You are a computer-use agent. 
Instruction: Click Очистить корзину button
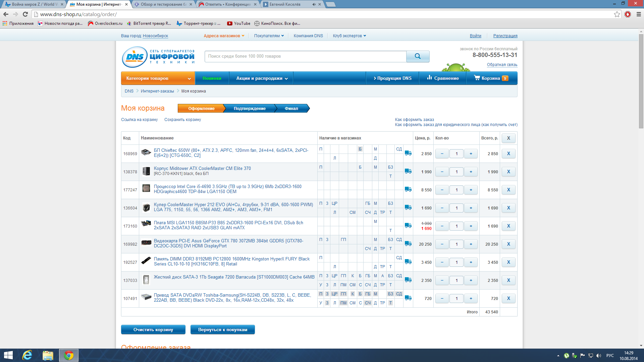tap(153, 329)
